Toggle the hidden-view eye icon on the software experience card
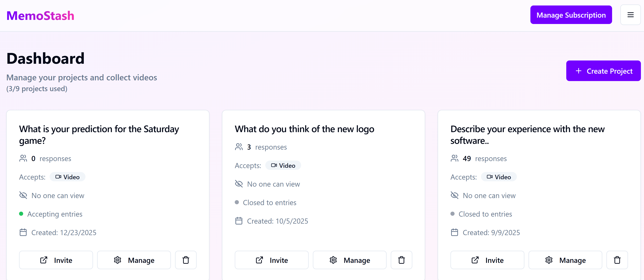The height and width of the screenshot is (280, 644). (455, 195)
